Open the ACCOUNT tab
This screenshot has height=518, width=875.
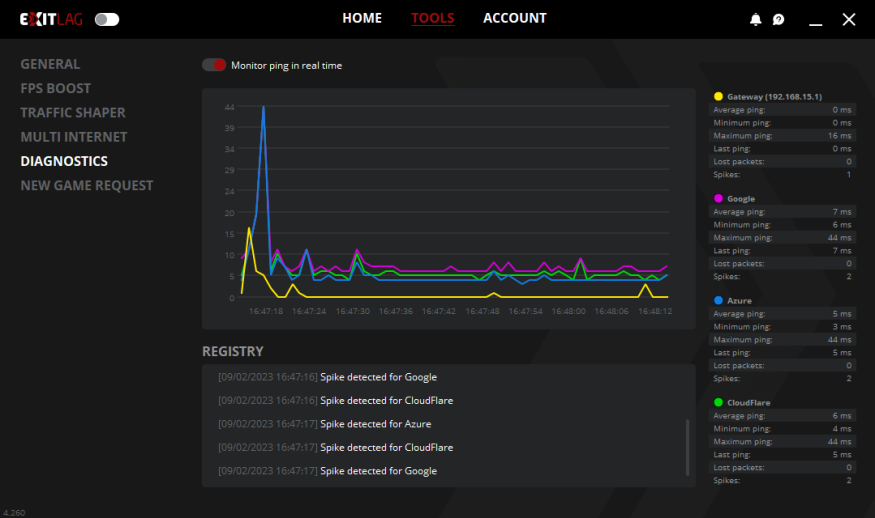515,18
